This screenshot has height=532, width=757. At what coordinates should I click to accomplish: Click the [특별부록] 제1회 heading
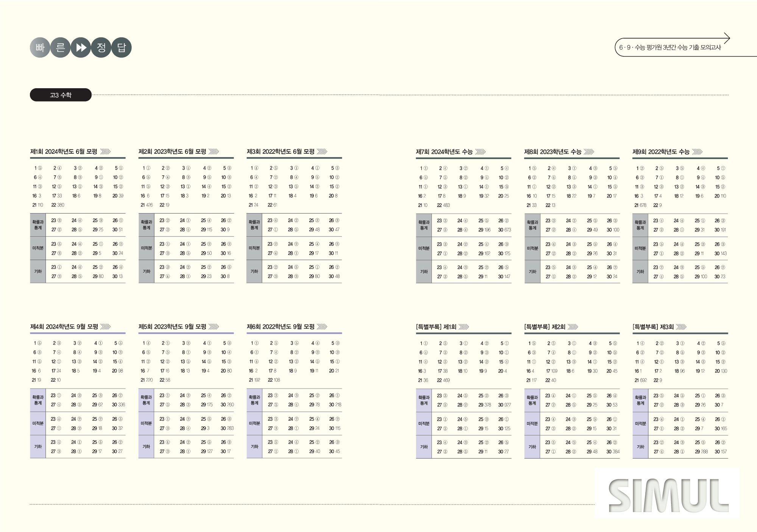coord(436,327)
